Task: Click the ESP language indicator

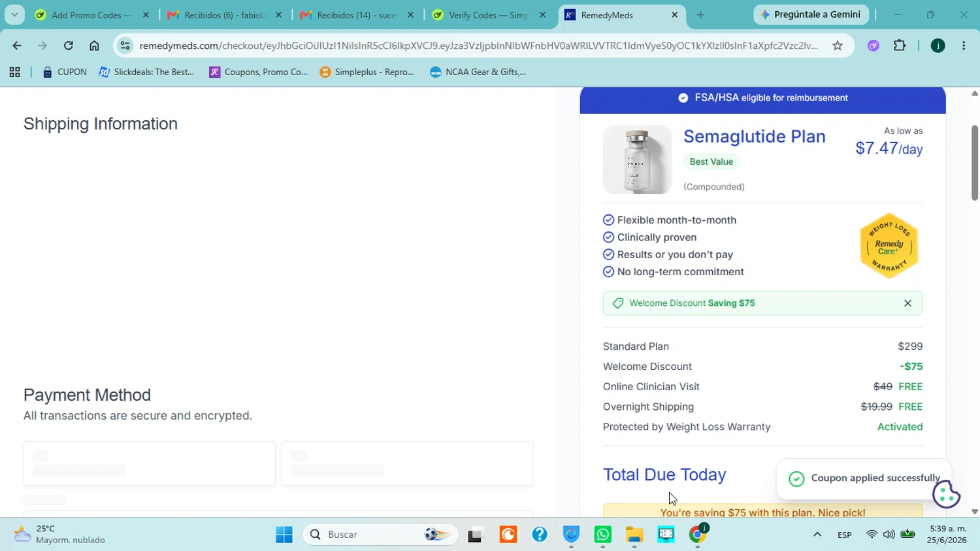Action: 844,535
